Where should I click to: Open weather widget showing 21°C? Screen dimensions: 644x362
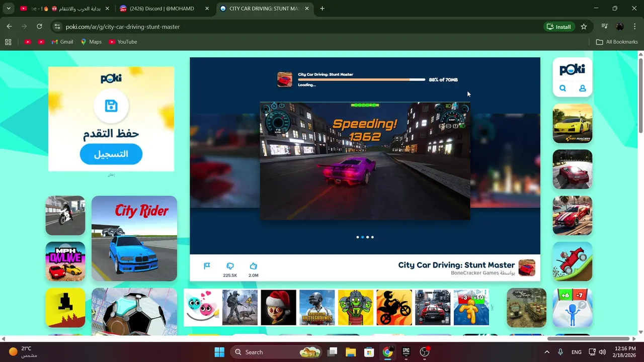click(x=23, y=352)
